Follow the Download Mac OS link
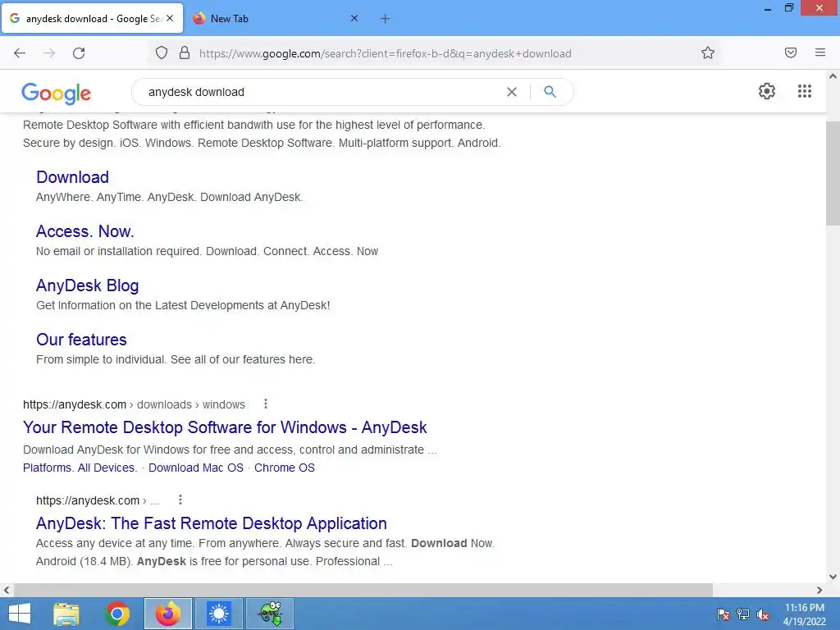Screen dimensions: 840x630 tap(196, 468)
